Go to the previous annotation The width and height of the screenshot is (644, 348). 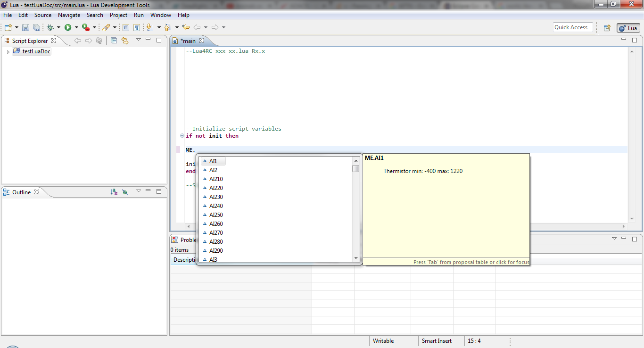168,27
